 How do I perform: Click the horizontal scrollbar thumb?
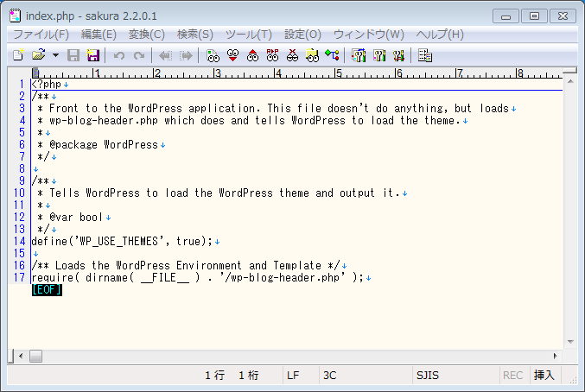(35, 357)
